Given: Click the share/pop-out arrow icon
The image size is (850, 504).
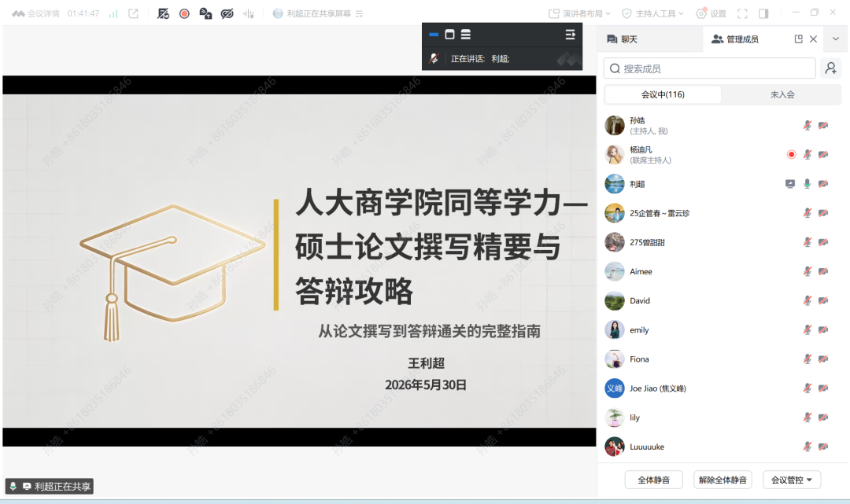Looking at the screenshot, I should 133,13.
